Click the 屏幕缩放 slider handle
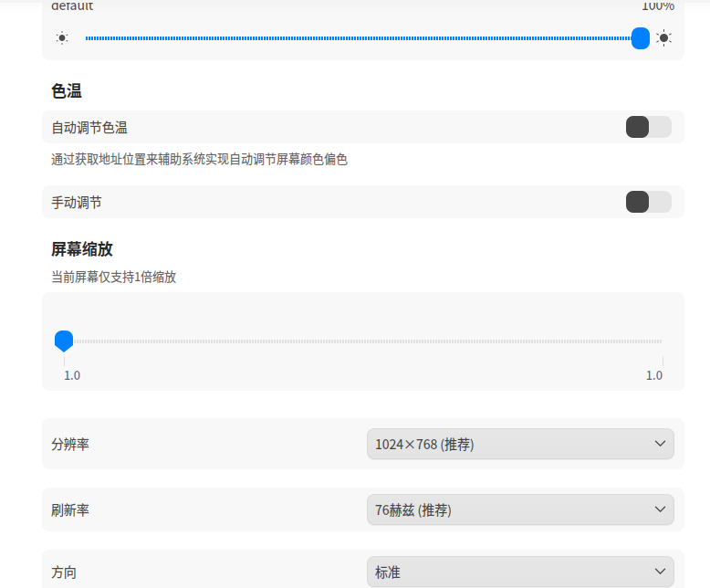This screenshot has height=588, width=710. [64, 341]
